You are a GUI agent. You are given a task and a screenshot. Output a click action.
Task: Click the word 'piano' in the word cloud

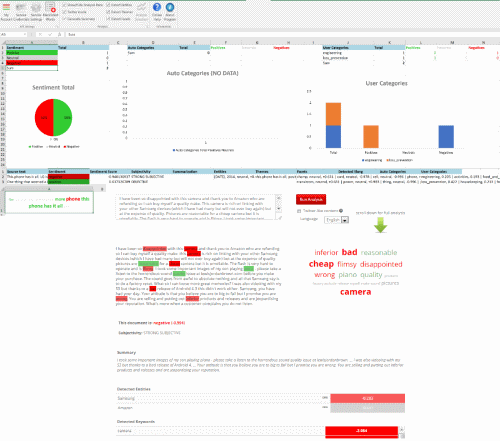(x=348, y=275)
